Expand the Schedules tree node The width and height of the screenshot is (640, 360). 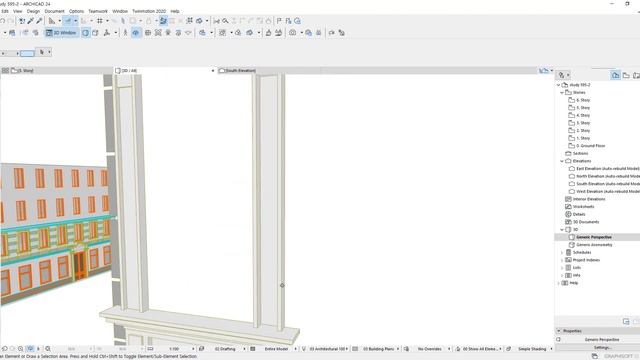(x=562, y=253)
